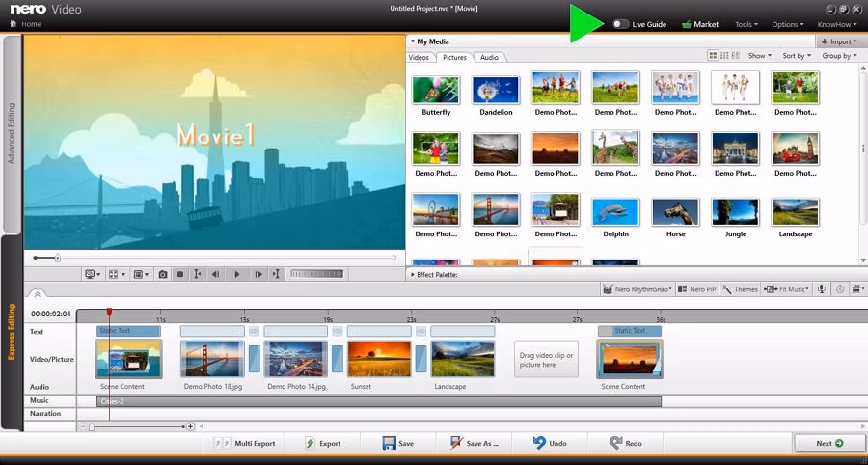868x465 pixels.
Task: Open the Group by dropdown
Action: click(x=839, y=56)
